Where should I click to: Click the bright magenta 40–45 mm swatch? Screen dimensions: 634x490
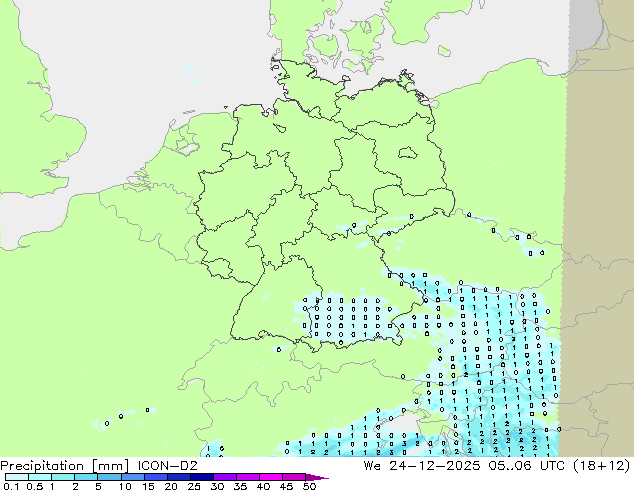point(270,477)
